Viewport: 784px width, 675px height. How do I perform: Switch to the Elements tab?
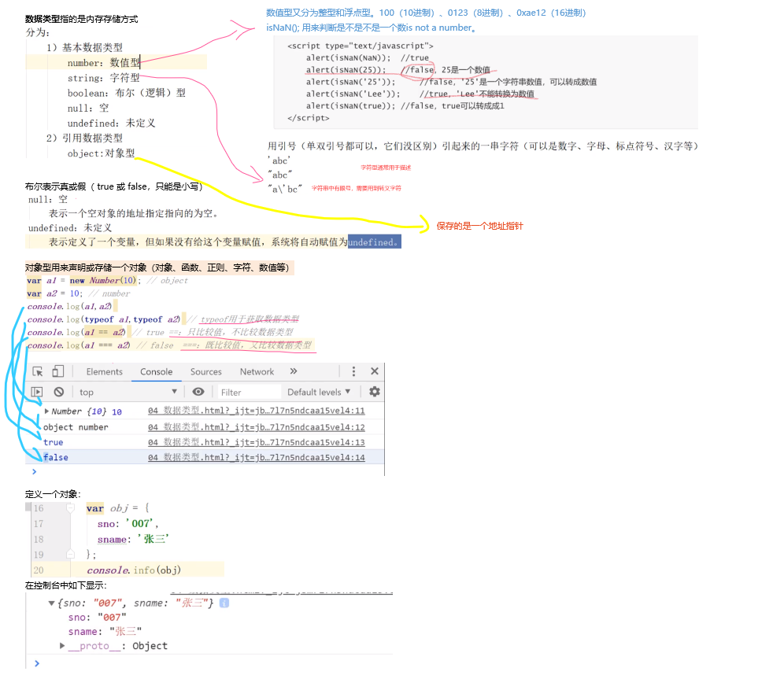[104, 372]
